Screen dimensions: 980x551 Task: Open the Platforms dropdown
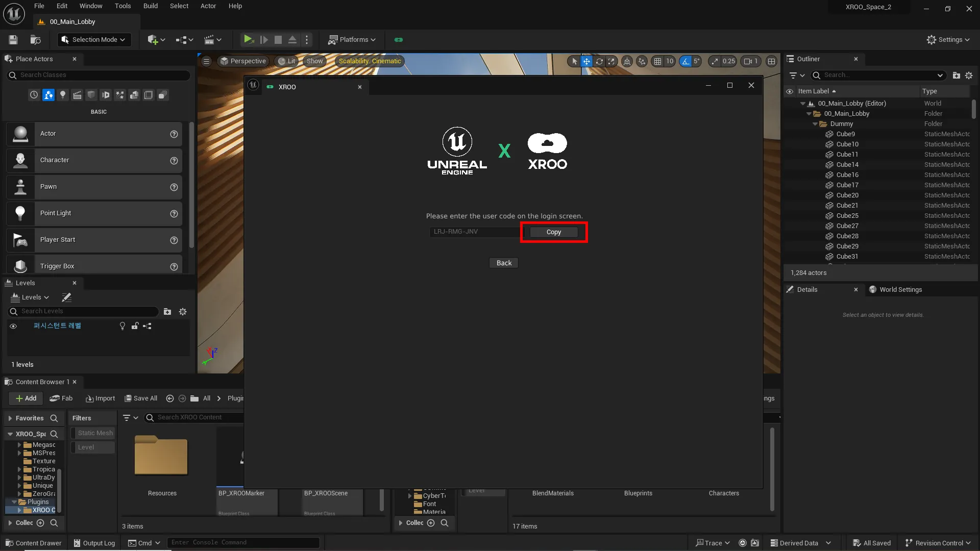click(x=352, y=40)
